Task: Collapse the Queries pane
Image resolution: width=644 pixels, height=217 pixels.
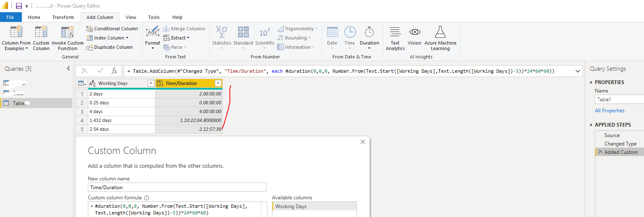Action: coord(69,69)
